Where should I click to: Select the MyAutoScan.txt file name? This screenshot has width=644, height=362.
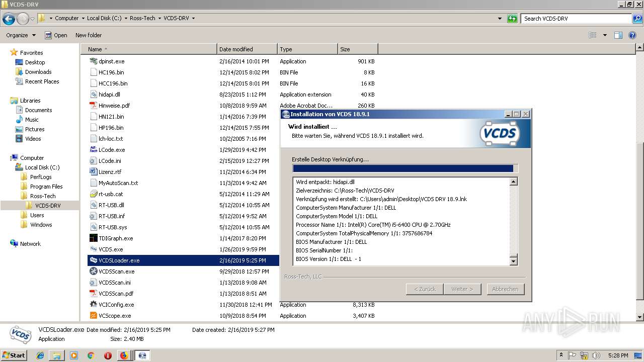[x=118, y=183]
